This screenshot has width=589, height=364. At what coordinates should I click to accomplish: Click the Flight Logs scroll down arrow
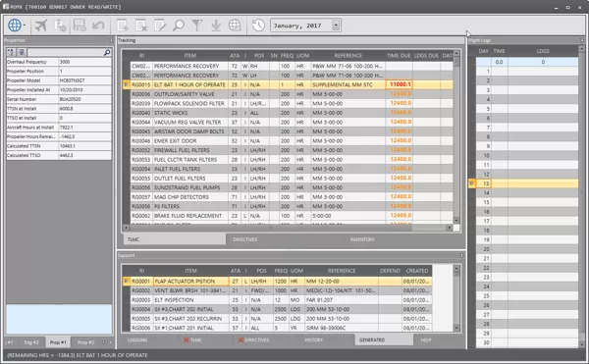pyautogui.click(x=582, y=344)
